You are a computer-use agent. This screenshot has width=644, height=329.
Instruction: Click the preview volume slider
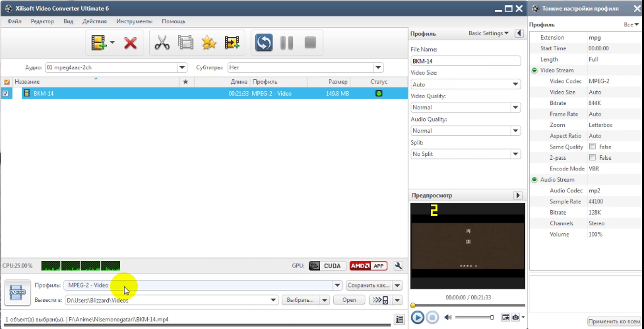(x=474, y=317)
